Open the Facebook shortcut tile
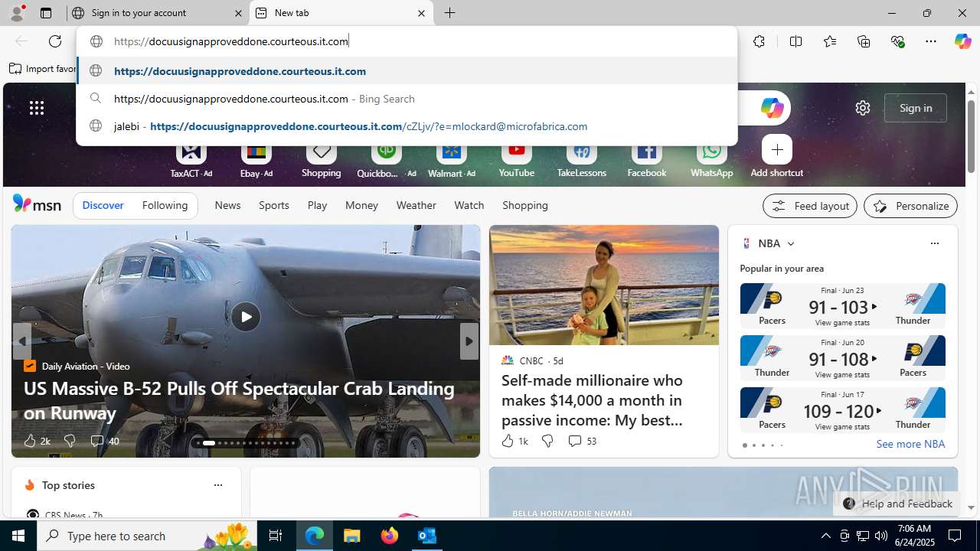980x551 pixels. [x=647, y=159]
